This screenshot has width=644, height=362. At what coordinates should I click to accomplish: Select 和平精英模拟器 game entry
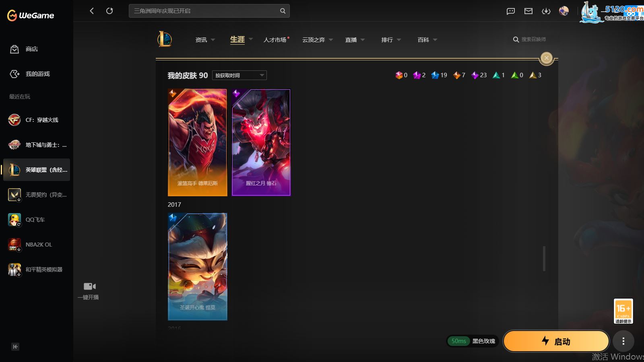(37, 269)
